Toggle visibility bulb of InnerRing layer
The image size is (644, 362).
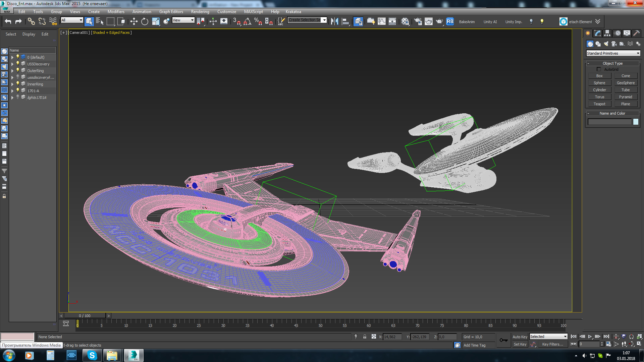tap(18, 84)
